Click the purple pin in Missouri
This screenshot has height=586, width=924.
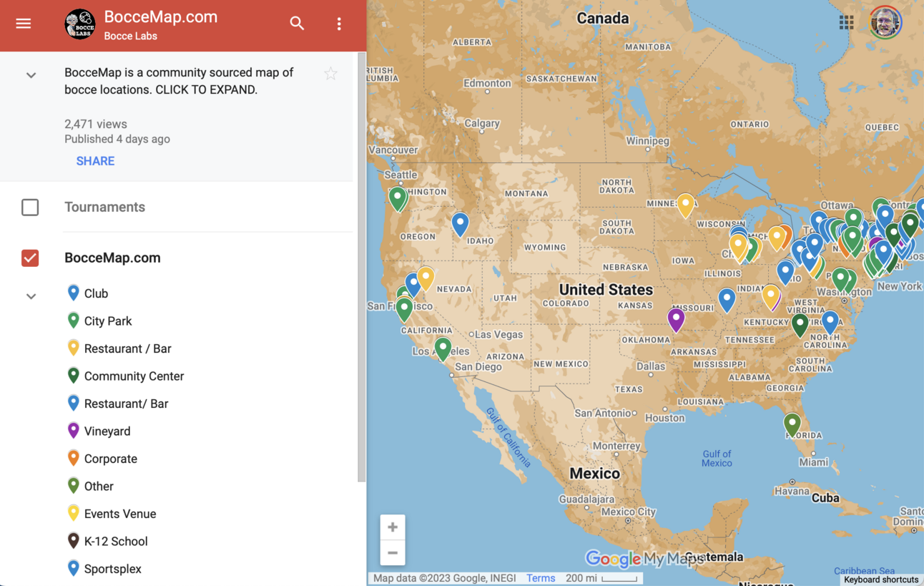point(676,319)
